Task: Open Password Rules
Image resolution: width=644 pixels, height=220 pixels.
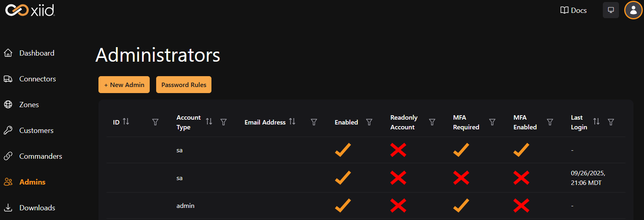Action: [x=184, y=85]
